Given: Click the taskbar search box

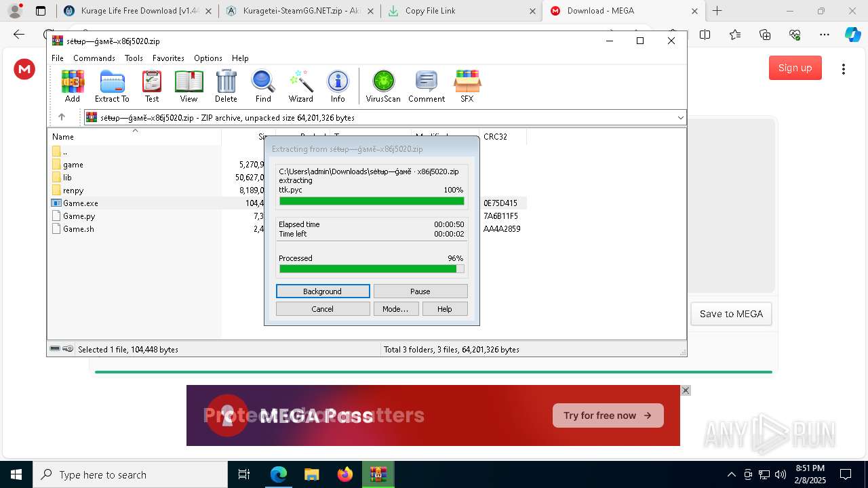Looking at the screenshot, I should click(130, 474).
